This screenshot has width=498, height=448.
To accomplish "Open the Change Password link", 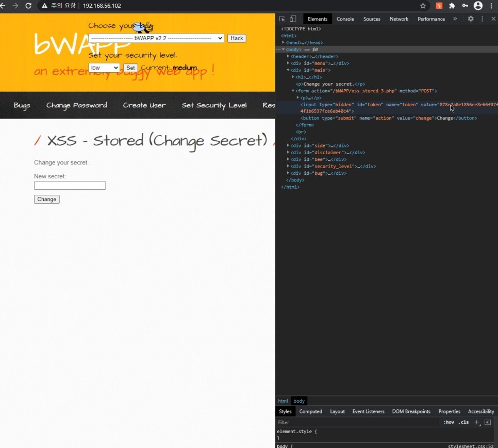I will point(76,105).
